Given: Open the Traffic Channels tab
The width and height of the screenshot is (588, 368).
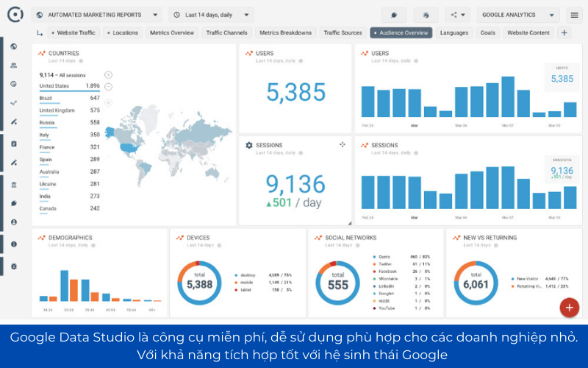Looking at the screenshot, I should (226, 32).
